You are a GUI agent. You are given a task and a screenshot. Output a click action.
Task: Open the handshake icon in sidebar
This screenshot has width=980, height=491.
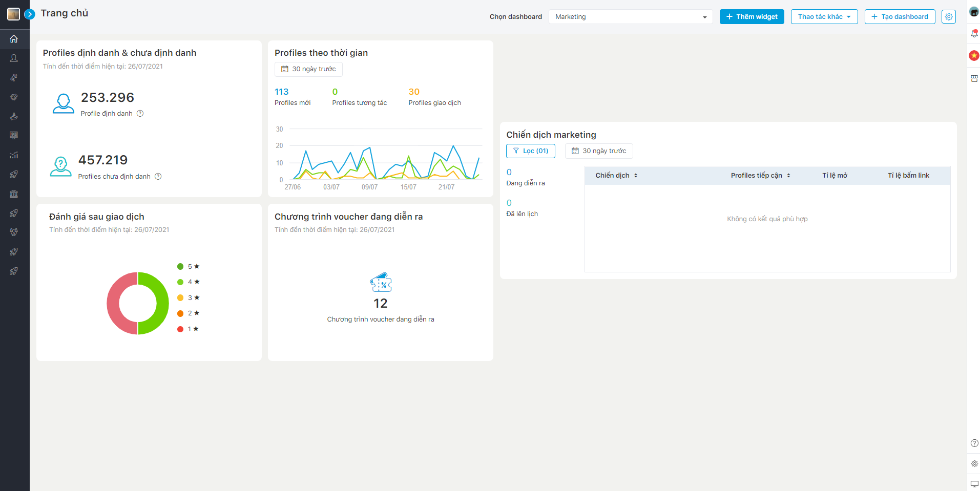tap(14, 97)
